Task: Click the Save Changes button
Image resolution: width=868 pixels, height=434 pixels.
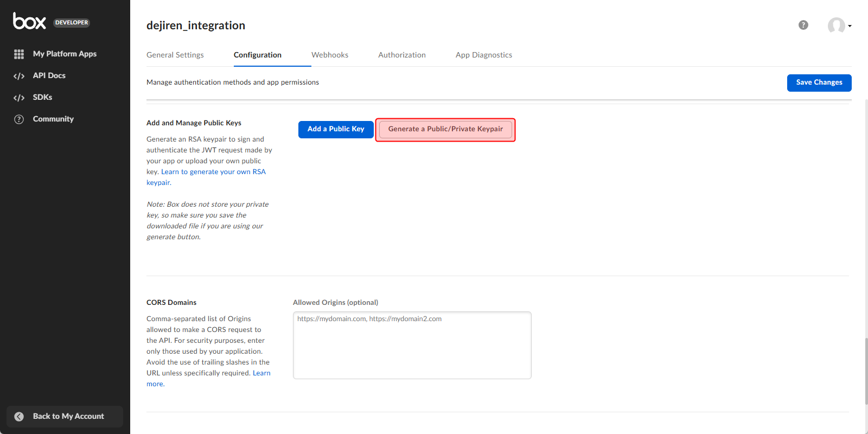Action: [x=819, y=83]
